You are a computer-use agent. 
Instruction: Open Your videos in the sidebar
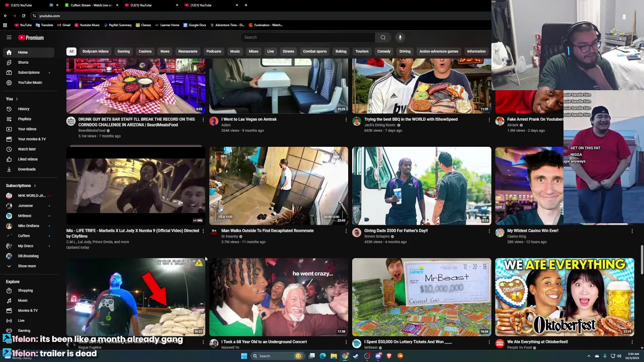tap(28, 129)
